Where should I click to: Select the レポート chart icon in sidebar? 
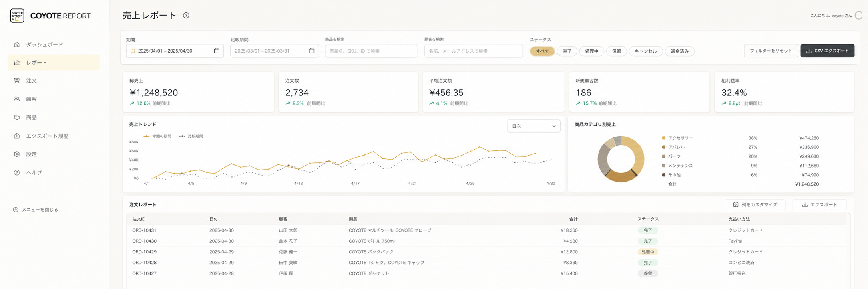17,63
